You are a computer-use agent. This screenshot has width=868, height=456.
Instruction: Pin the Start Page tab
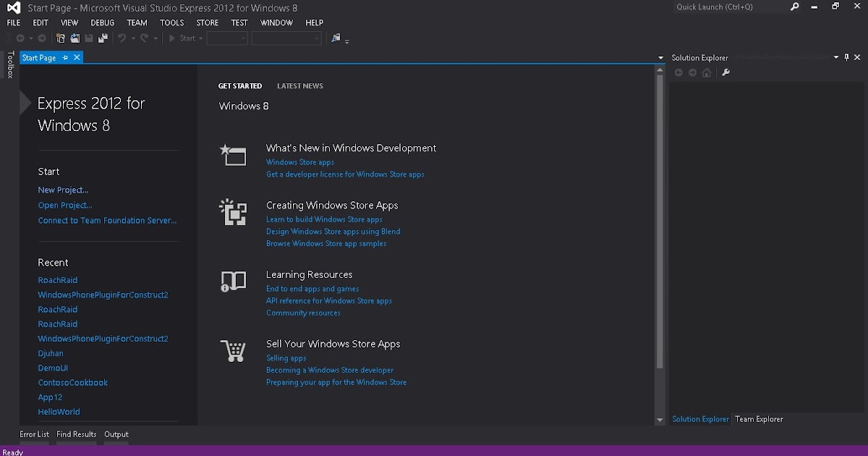tap(65, 57)
